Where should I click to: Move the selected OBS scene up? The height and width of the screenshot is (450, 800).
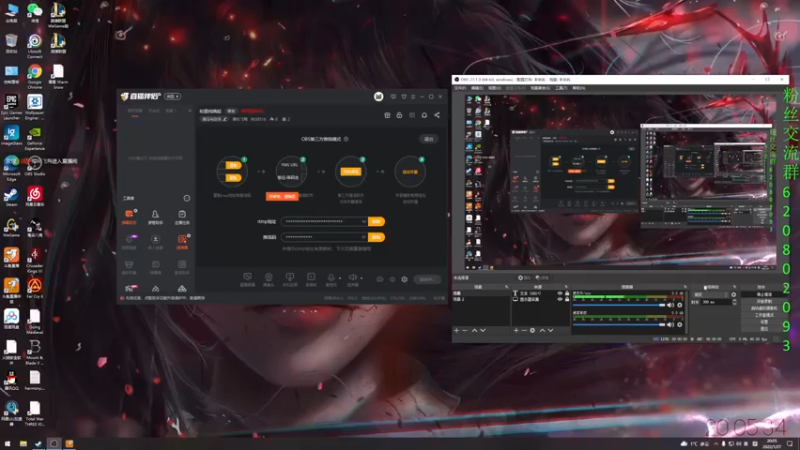click(x=474, y=331)
